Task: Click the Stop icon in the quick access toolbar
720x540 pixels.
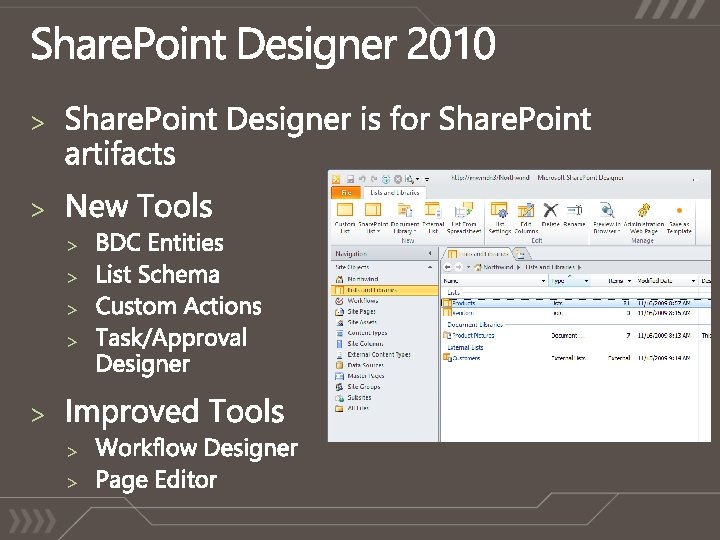Action: click(398, 179)
